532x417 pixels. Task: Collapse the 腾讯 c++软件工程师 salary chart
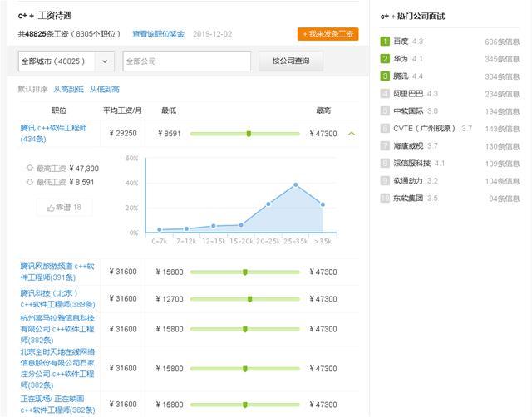[x=352, y=134]
